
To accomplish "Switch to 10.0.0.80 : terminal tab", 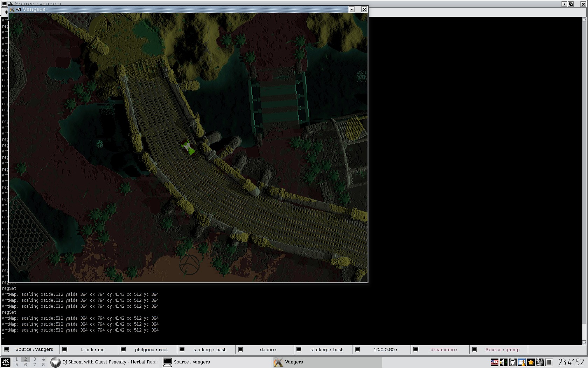I will (x=381, y=349).
